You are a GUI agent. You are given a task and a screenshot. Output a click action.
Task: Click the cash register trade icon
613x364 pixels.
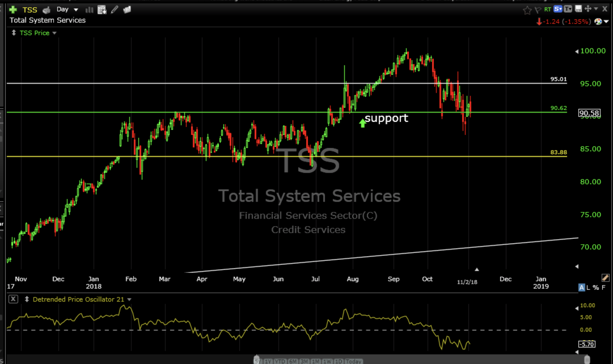click(x=46, y=10)
